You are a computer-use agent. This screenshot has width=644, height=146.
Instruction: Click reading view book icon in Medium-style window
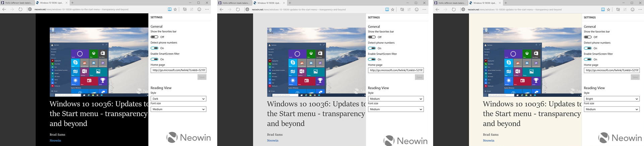(x=387, y=9)
